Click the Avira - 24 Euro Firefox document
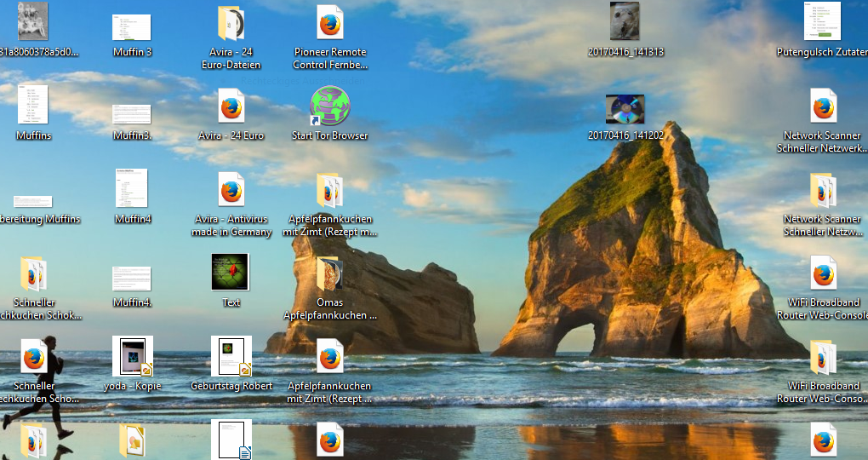This screenshot has width=868, height=460. [231, 107]
